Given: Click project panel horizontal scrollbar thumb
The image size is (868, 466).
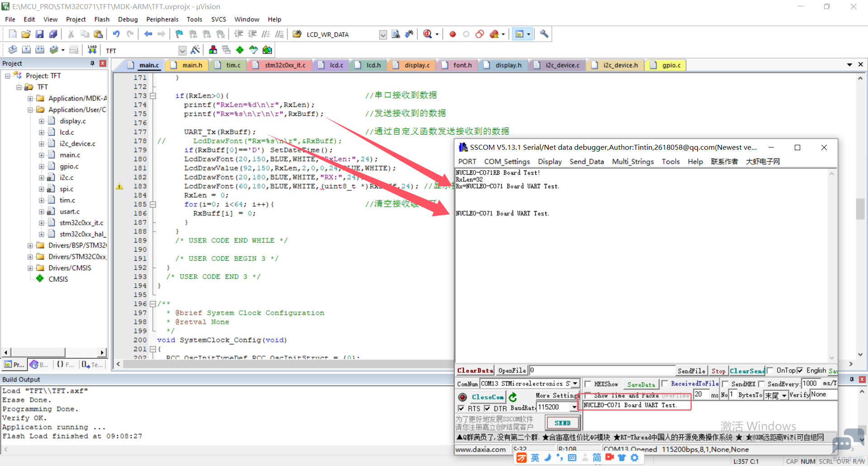Looking at the screenshot, I should pos(38,352).
